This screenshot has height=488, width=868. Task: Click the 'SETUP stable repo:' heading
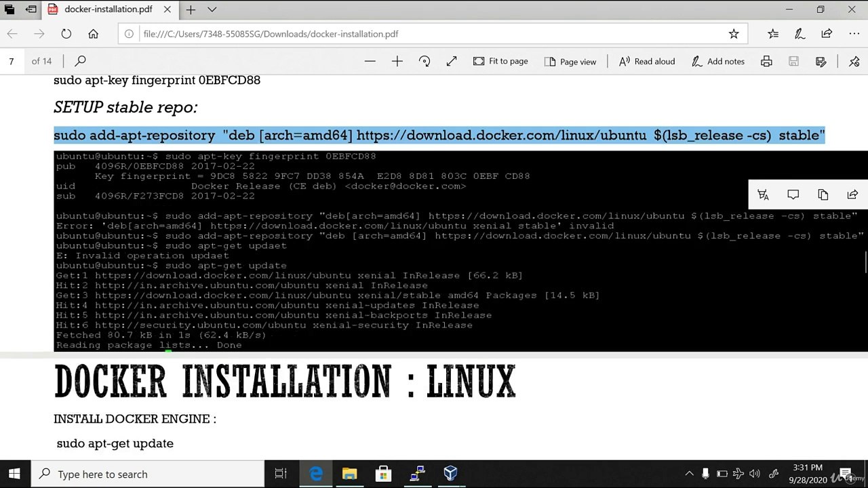(125, 107)
